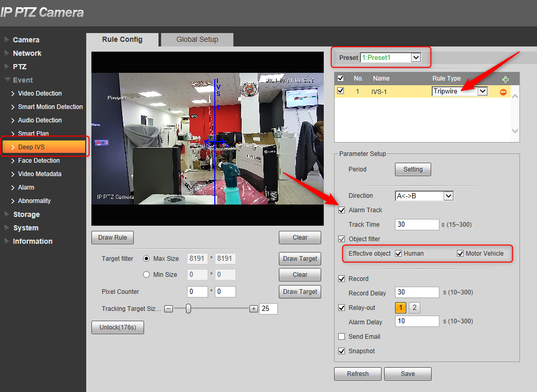Click the Draw Rule button
537x392 pixels.
coord(112,237)
